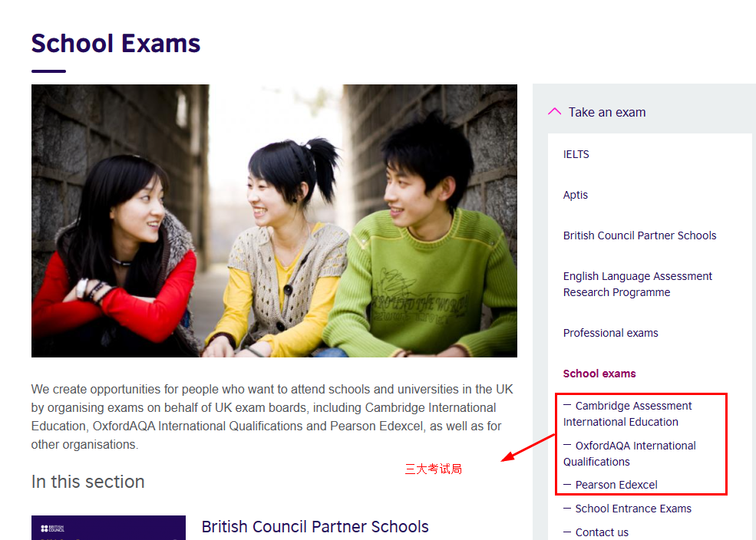The width and height of the screenshot is (756, 540).
Task: Click the School Exams page title
Action: point(116,44)
